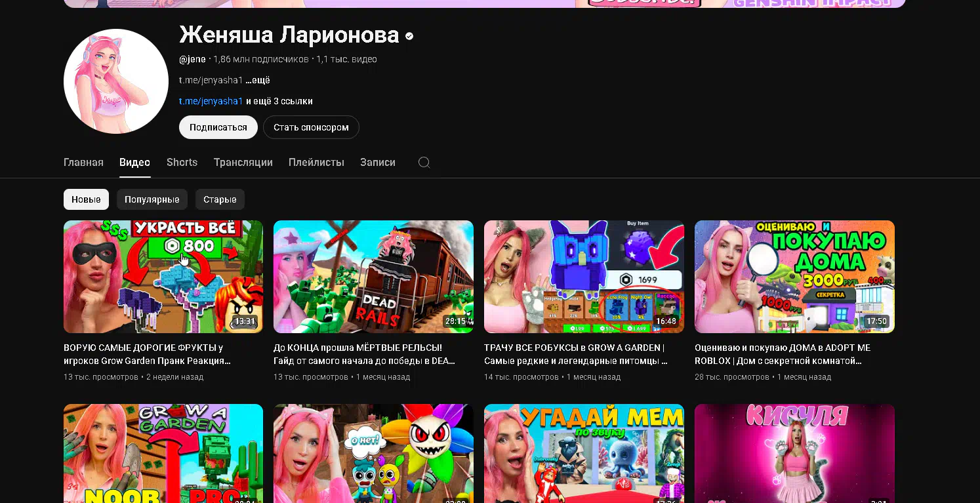980x503 pixels.
Task: Open the Записи tab
Action: (378, 162)
